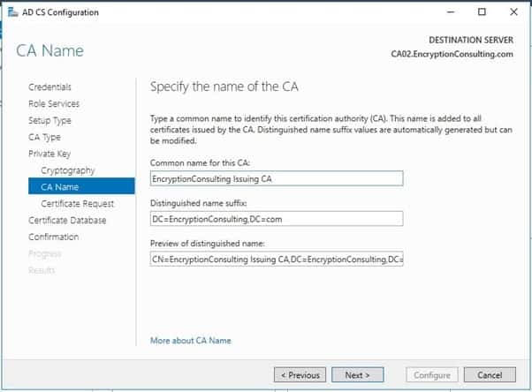Image resolution: width=532 pixels, height=392 pixels.
Task: Open the Certificate Database step
Action: tap(67, 220)
